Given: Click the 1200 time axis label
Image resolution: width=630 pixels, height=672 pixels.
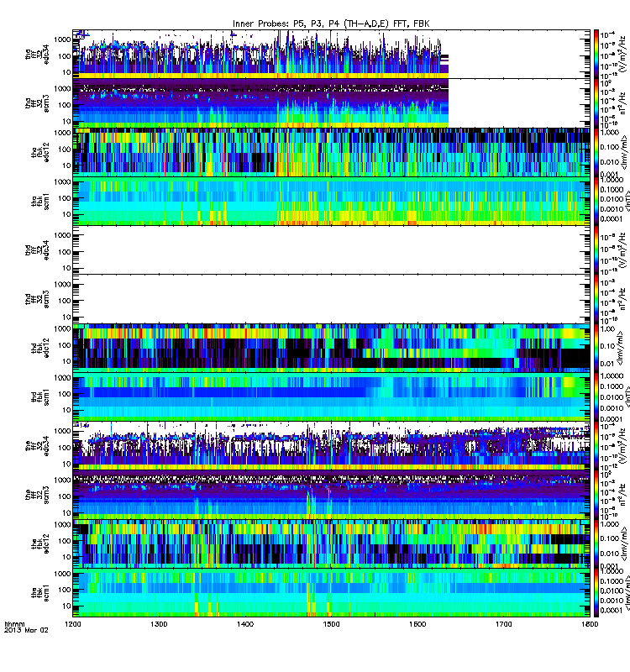Looking at the screenshot, I should 73,624.
